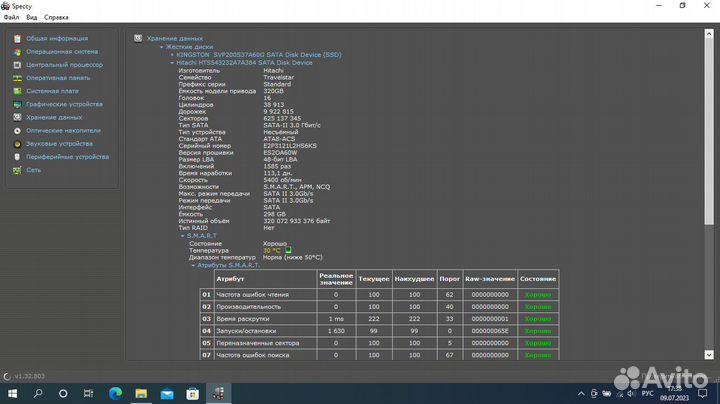Viewport: 720px width, 404px height.
Task: Open the notification center icon
Action: [x=703, y=393]
